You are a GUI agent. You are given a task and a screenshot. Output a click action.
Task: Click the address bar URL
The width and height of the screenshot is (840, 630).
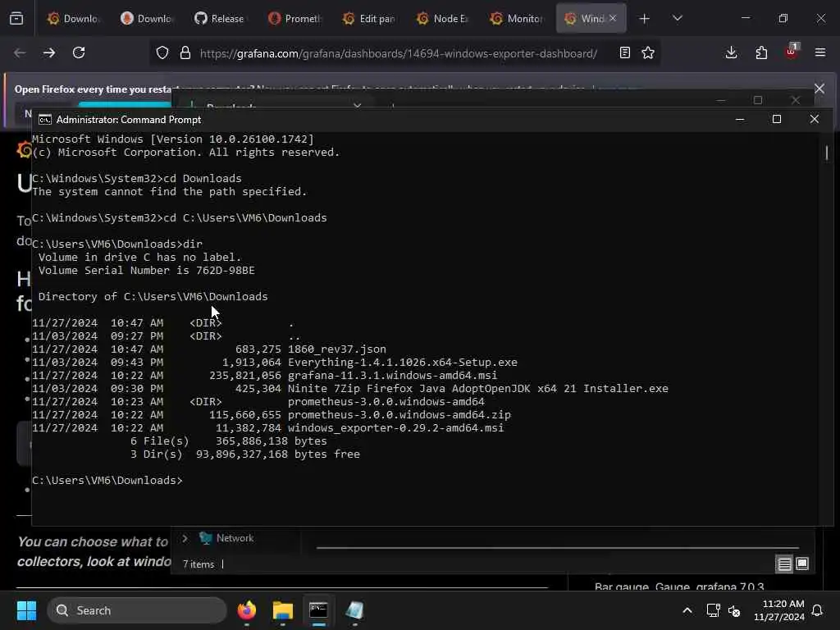tap(398, 53)
